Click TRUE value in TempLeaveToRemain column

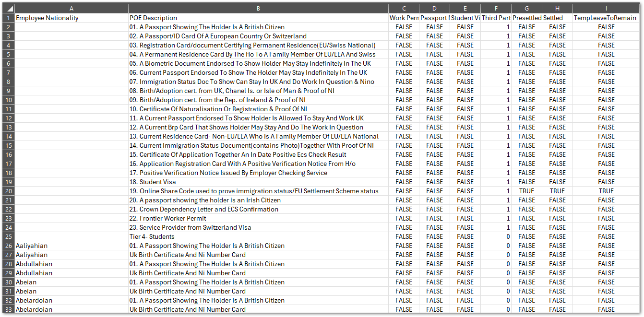[606, 191]
